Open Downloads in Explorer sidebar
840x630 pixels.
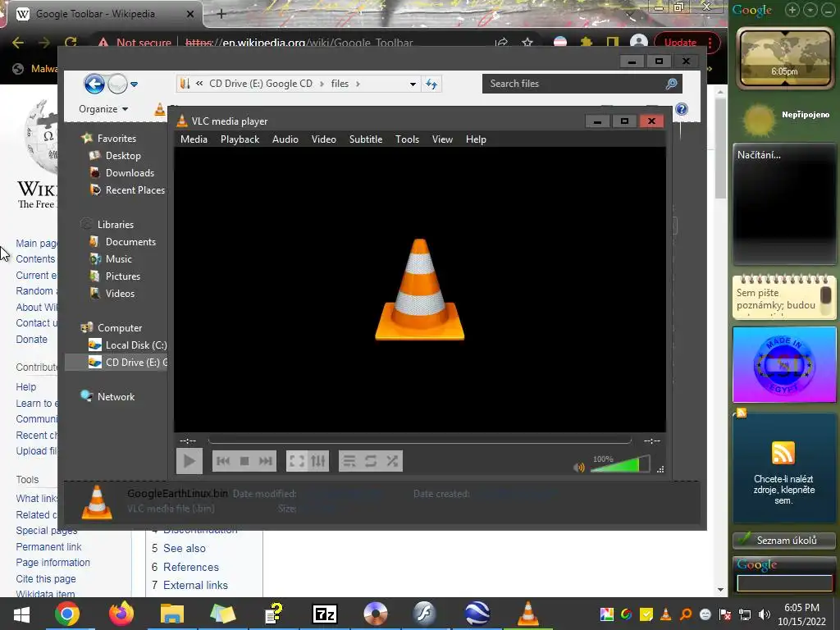130,173
